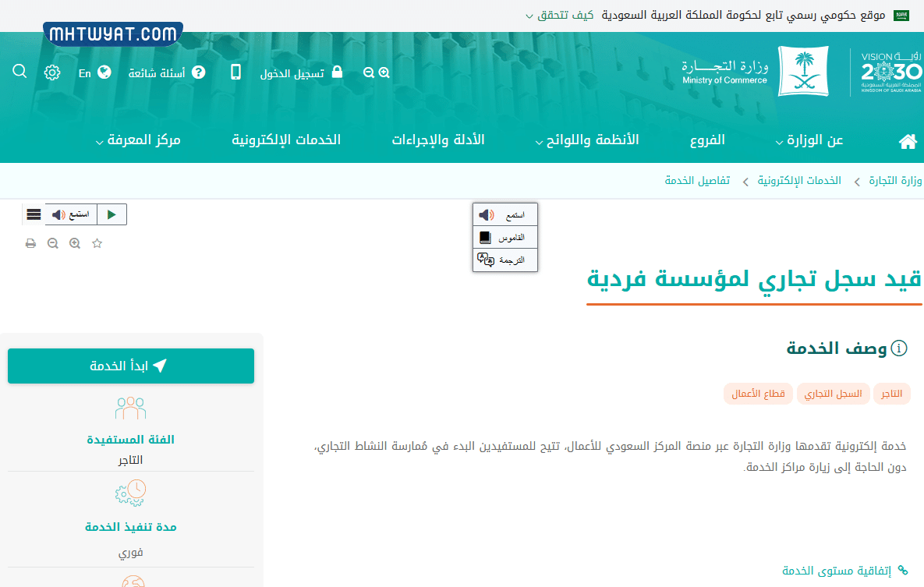Select القاموس from the popup menu
924x587 pixels.
(x=504, y=237)
